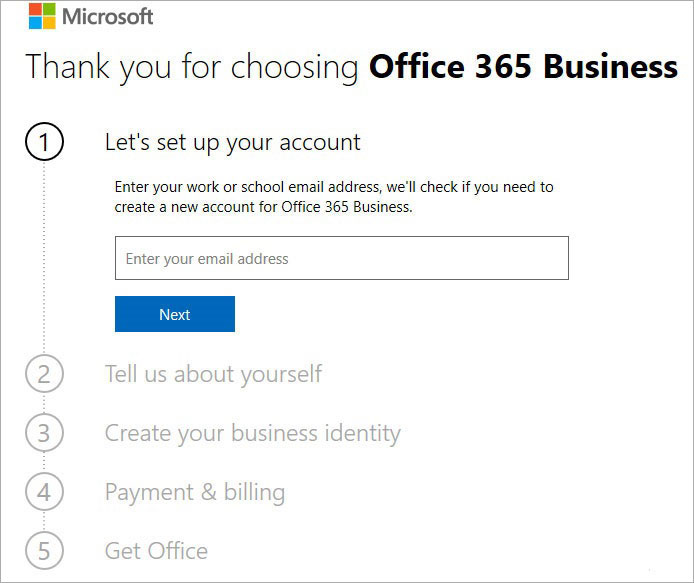Screen dimensions: 694x583
Task: Select the step 3 circle icon
Action: (x=44, y=432)
